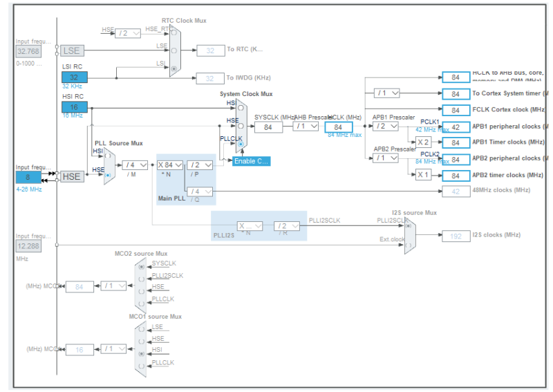
Task: Select HSI in the System Clock Mux
Action: point(241,108)
